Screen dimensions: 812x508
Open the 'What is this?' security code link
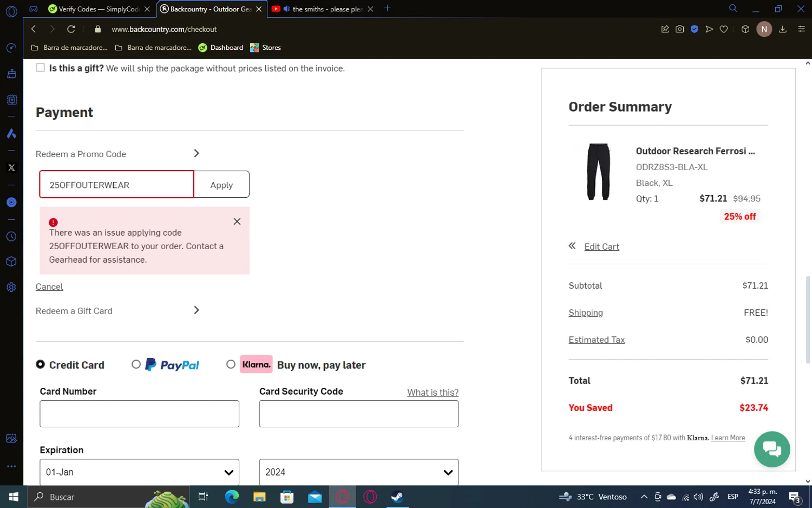(x=433, y=392)
